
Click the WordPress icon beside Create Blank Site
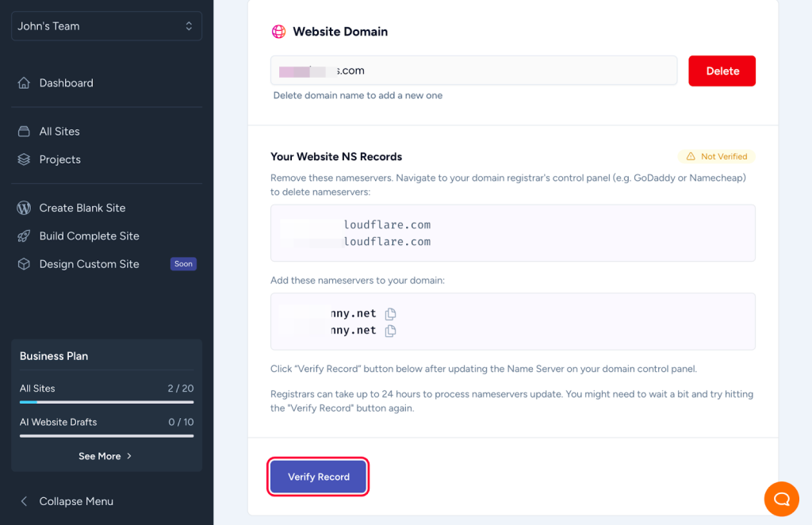coord(24,208)
